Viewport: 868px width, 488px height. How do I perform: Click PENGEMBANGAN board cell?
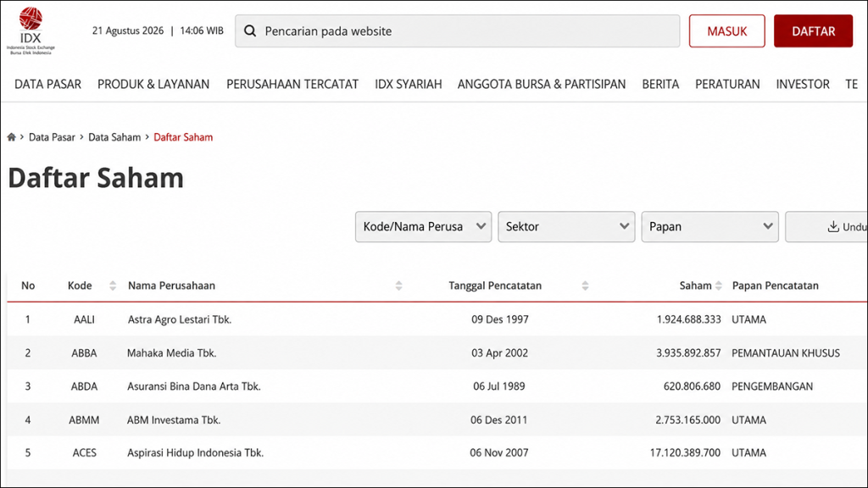point(772,386)
